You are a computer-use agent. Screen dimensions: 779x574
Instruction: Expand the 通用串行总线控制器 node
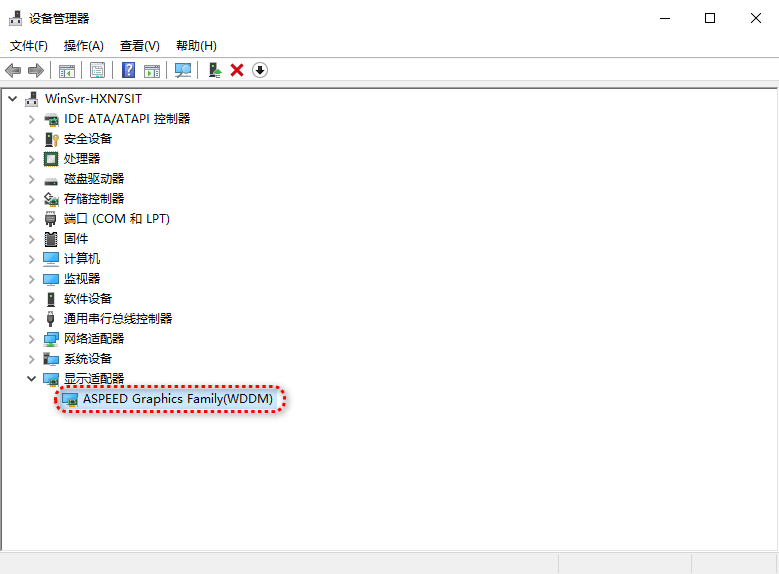tap(31, 319)
